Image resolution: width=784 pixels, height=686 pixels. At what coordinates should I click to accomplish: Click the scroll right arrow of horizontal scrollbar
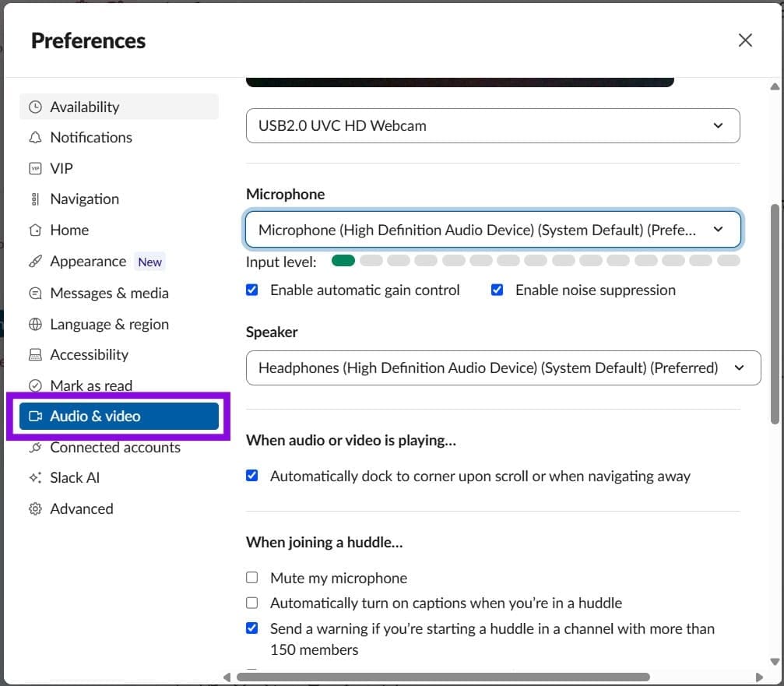pos(760,677)
